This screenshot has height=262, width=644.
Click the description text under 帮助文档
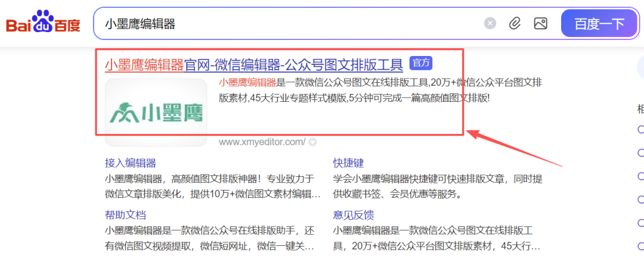pyautogui.click(x=212, y=238)
